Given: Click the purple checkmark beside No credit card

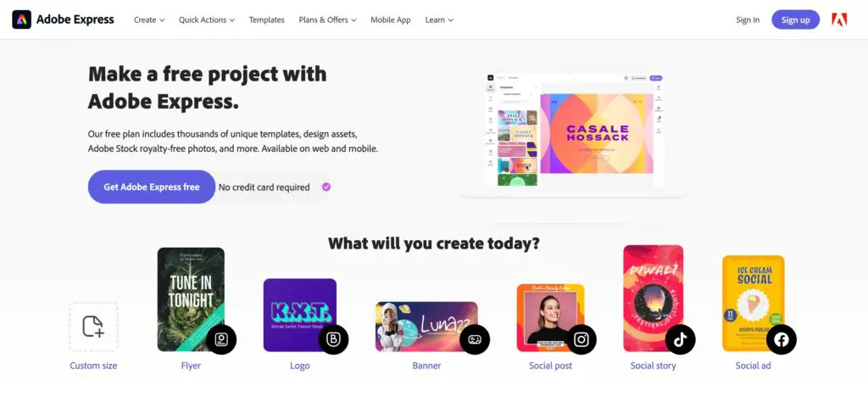Looking at the screenshot, I should [x=326, y=187].
